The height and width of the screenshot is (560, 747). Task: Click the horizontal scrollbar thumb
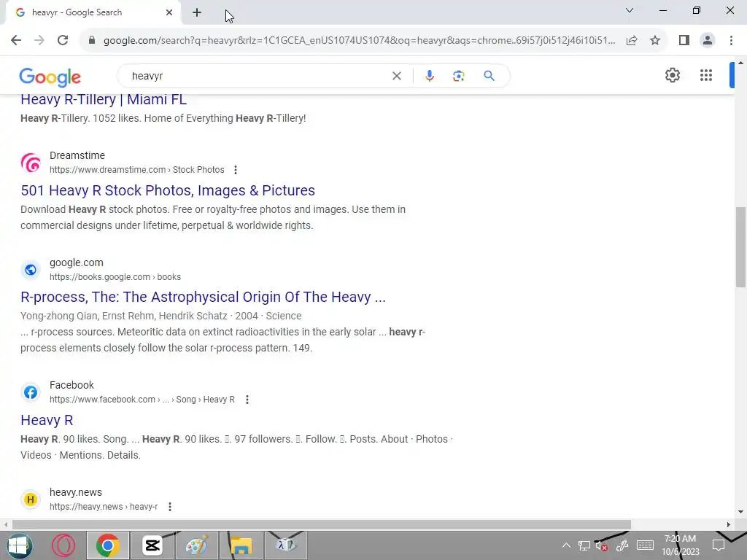322,525
